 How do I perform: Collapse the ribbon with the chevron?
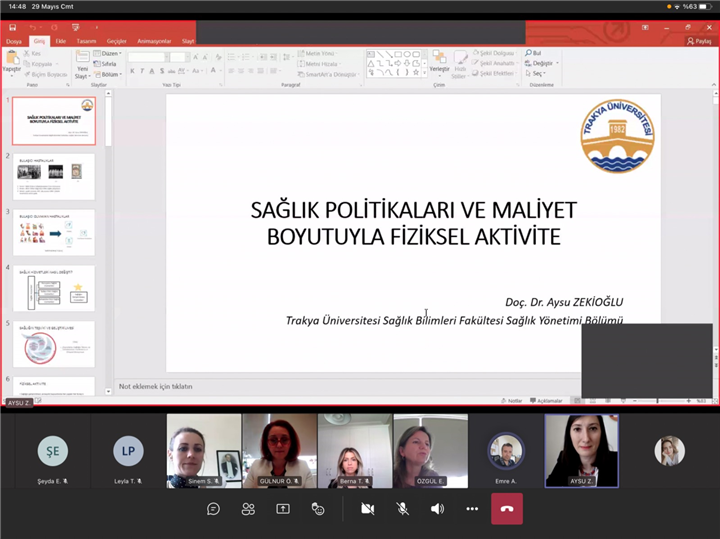pos(714,85)
